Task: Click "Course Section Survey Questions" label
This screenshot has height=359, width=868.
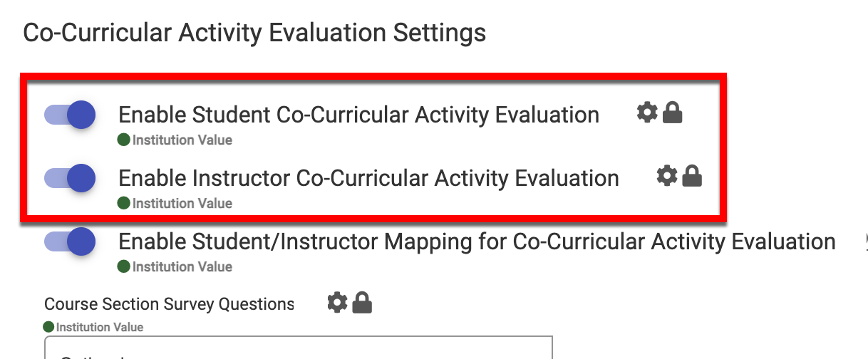Action: (x=169, y=304)
